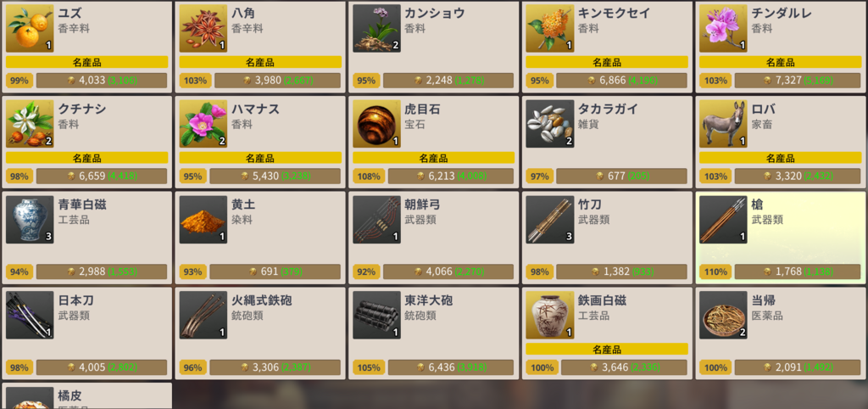Click the 火縄式鉄砲 matchlock gun icon

click(x=203, y=316)
